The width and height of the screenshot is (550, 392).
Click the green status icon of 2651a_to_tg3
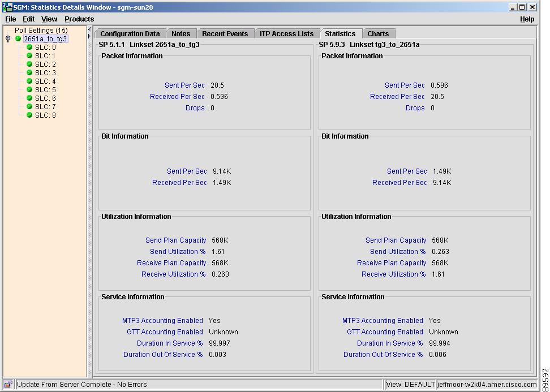18,38
